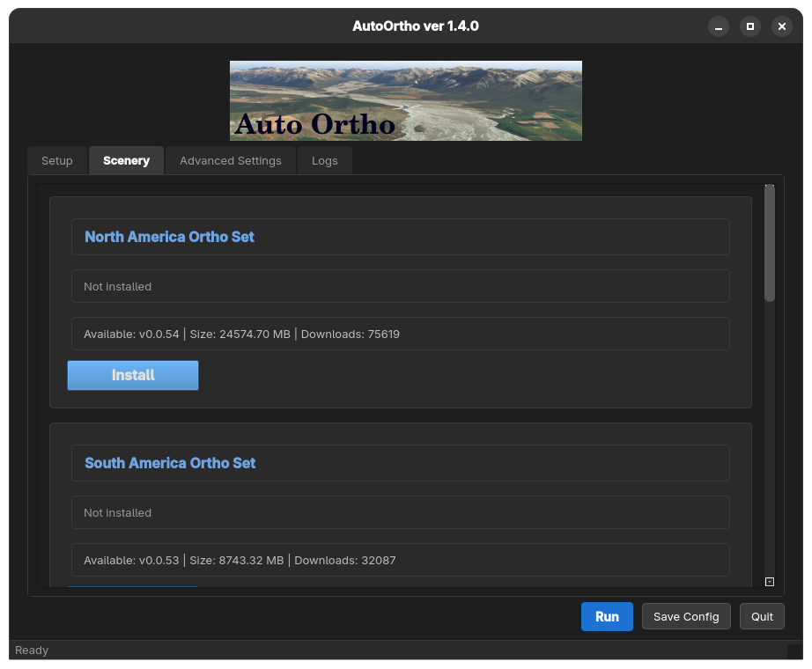
Task: Switch to the Setup tab
Action: 57,161
